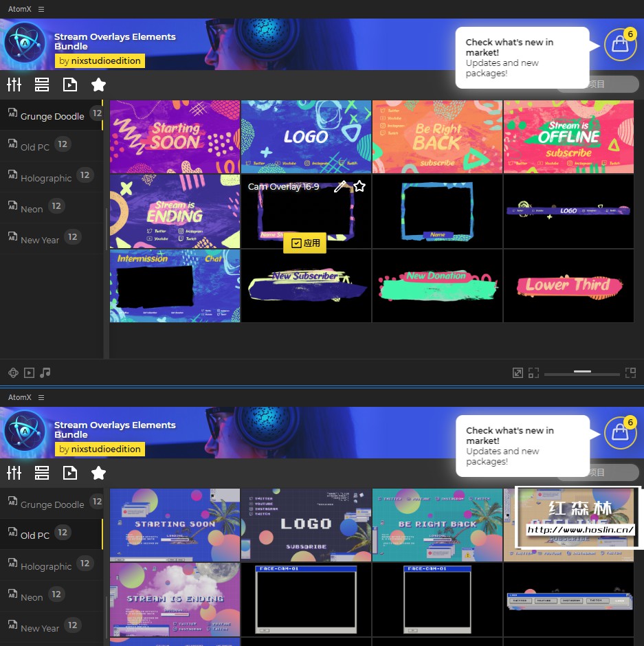Select Neon category in the top panel
This screenshot has width=644, height=646.
click(x=52, y=208)
